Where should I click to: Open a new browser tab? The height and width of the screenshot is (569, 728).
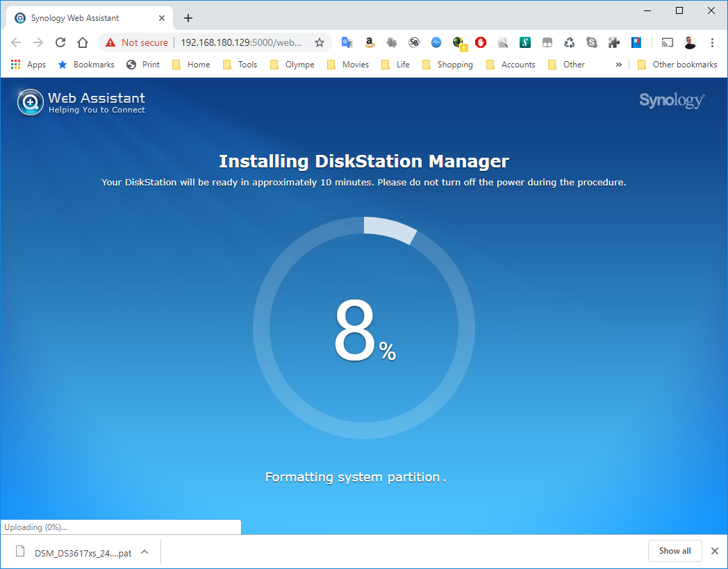pyautogui.click(x=188, y=18)
